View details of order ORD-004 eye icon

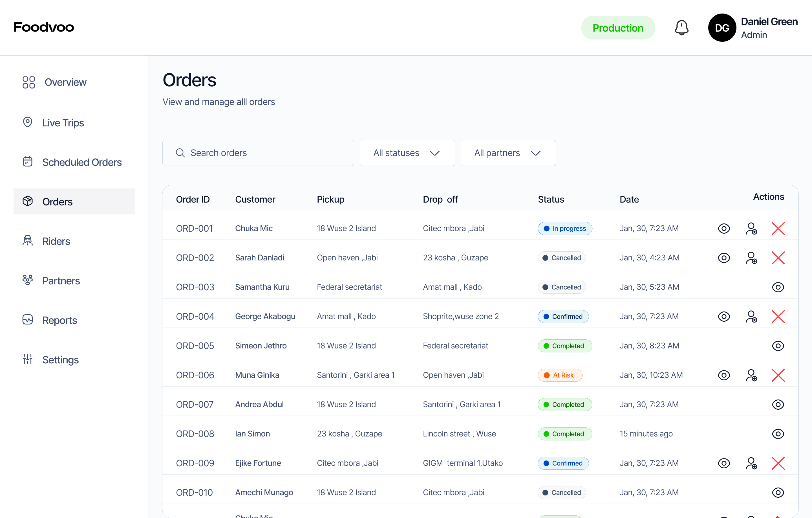pos(724,317)
